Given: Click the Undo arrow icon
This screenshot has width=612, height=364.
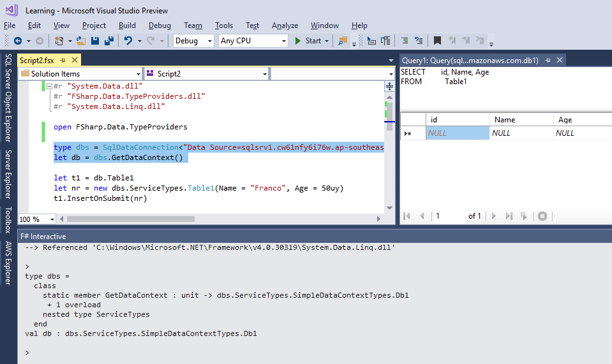Looking at the screenshot, I should (x=128, y=41).
